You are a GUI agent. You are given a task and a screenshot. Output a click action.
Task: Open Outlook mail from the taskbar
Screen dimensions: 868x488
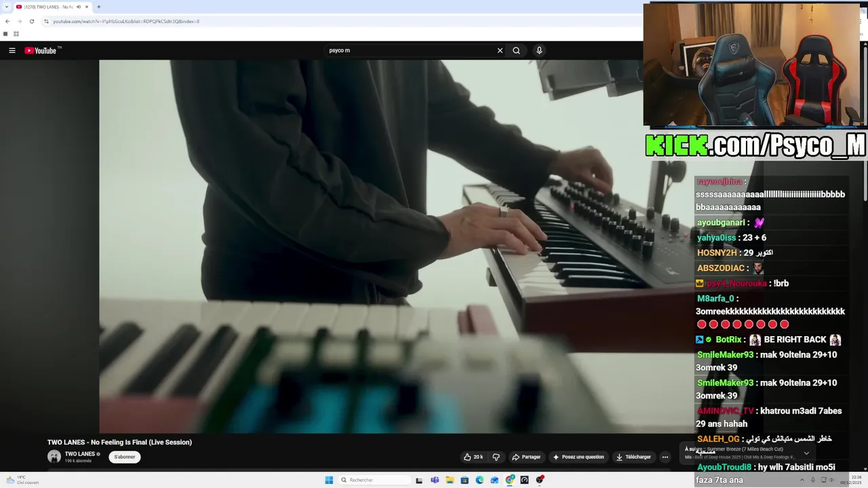(x=494, y=480)
